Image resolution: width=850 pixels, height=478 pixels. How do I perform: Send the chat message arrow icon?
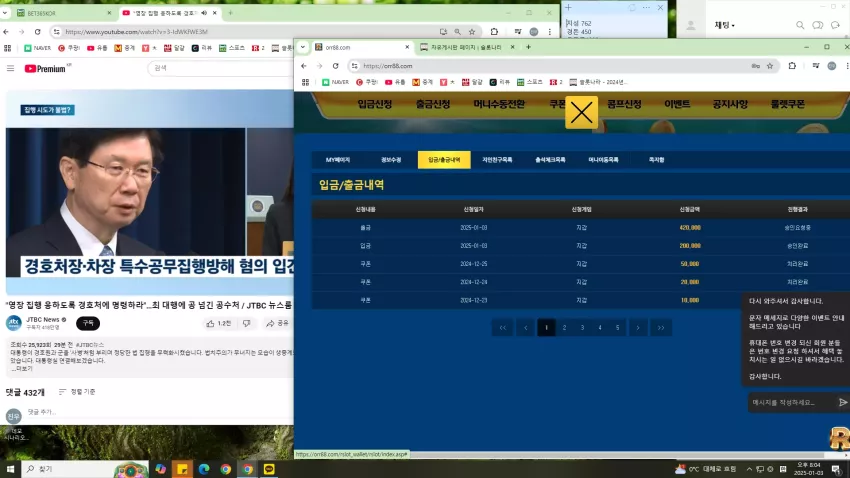[842, 402]
